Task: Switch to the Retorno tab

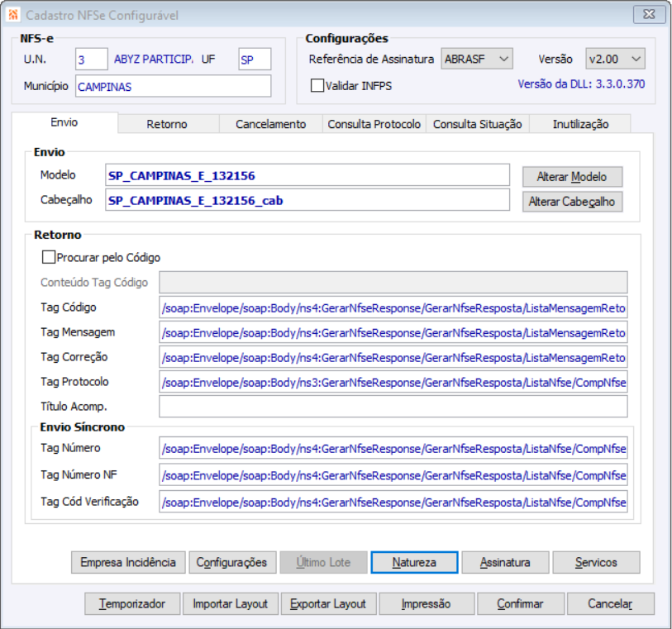Action: coord(168,124)
